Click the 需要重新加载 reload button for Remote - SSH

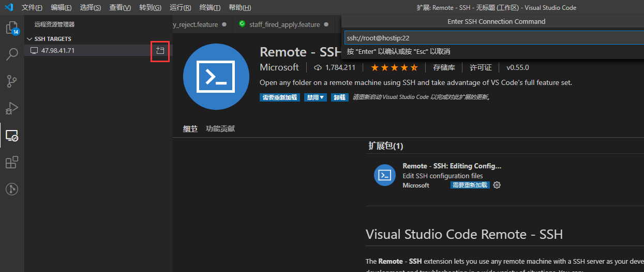tap(280, 97)
